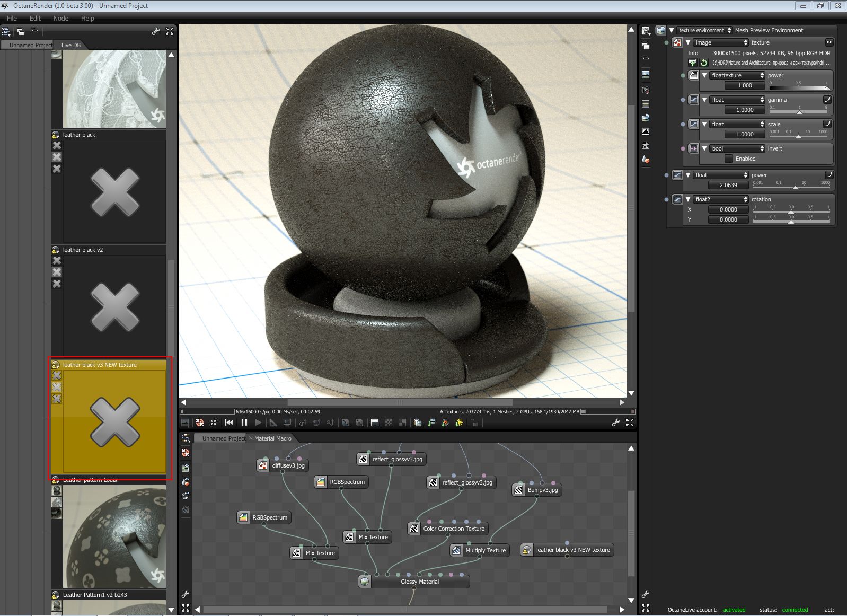Open the image node type dropdown

[x=721, y=42]
